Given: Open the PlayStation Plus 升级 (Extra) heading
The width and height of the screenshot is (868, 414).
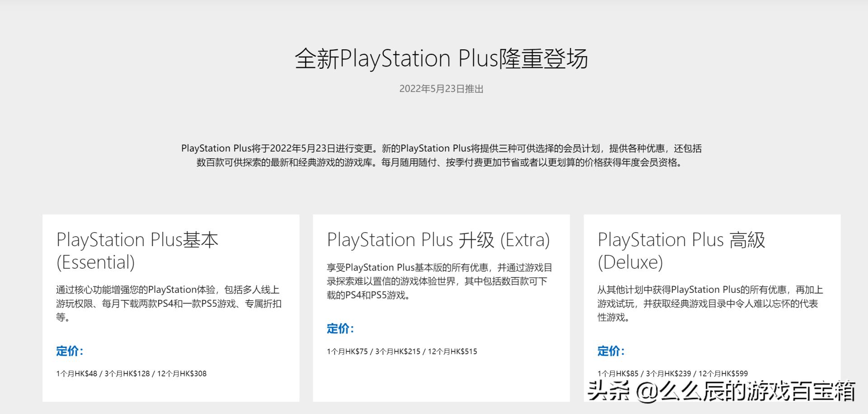Looking at the screenshot, I should (x=438, y=240).
